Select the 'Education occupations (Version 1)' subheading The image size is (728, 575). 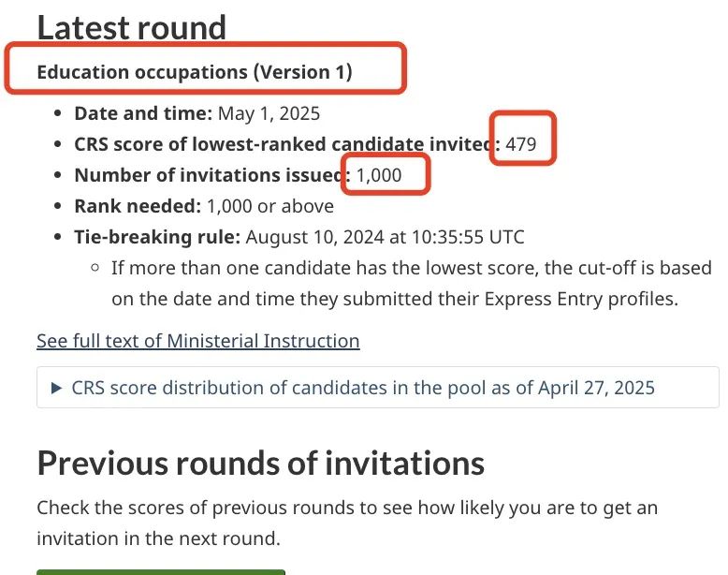click(x=195, y=72)
